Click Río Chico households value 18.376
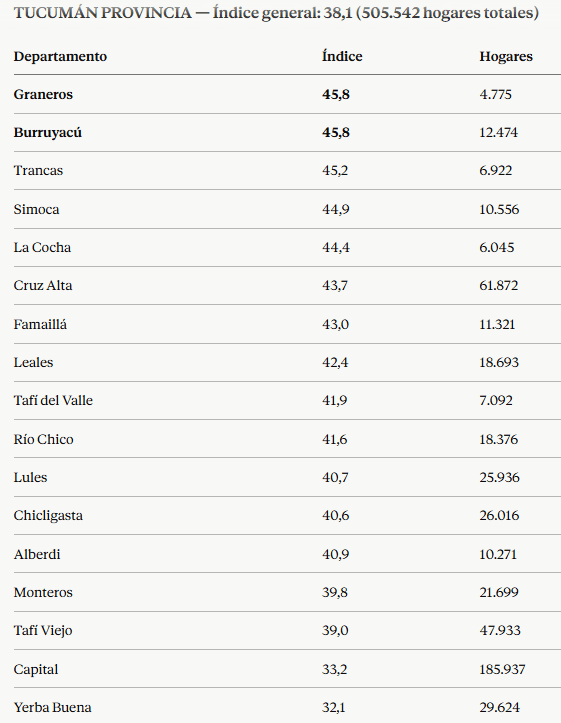The height and width of the screenshot is (723, 561). [x=498, y=439]
